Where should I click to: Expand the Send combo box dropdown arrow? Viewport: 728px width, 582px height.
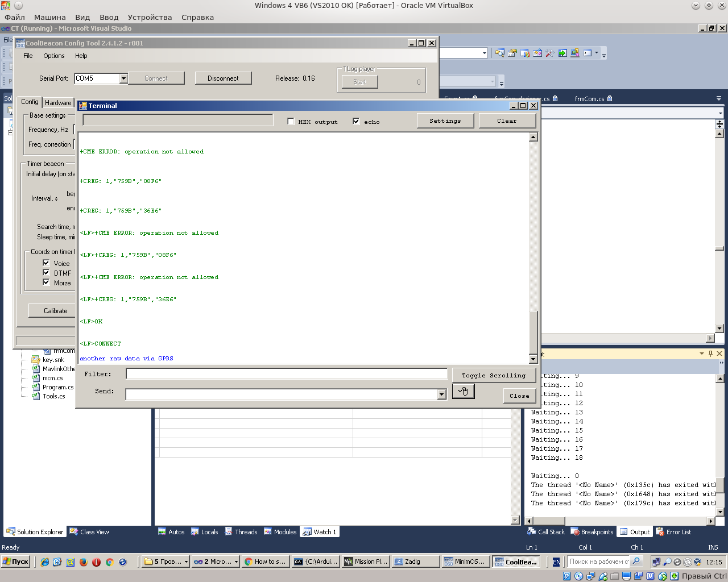point(441,394)
